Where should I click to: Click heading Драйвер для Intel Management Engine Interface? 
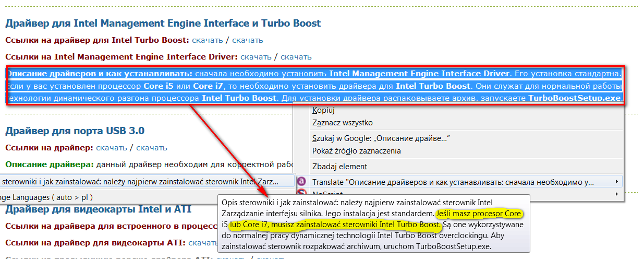coord(163,23)
